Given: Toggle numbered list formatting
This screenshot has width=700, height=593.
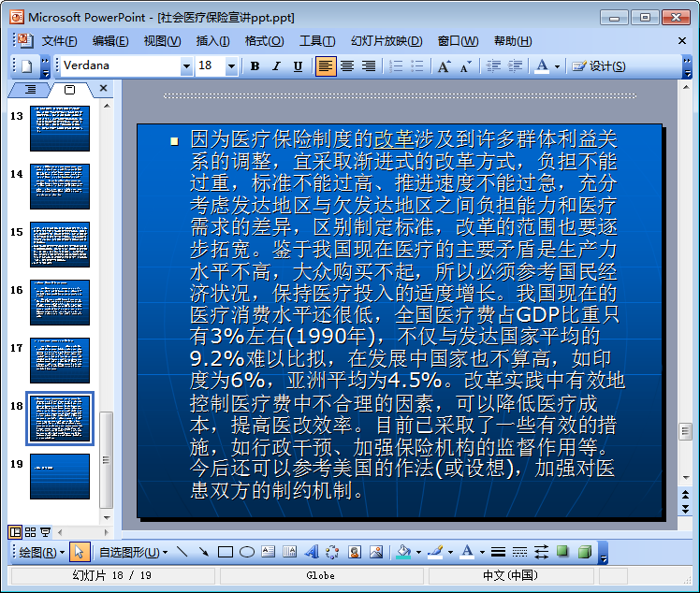Looking at the screenshot, I should click(396, 66).
